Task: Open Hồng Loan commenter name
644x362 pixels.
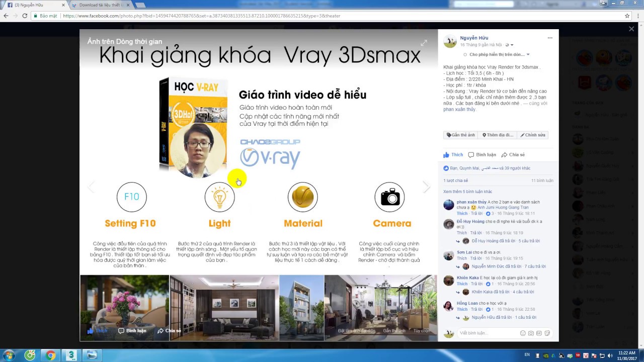Action: [x=467, y=304]
